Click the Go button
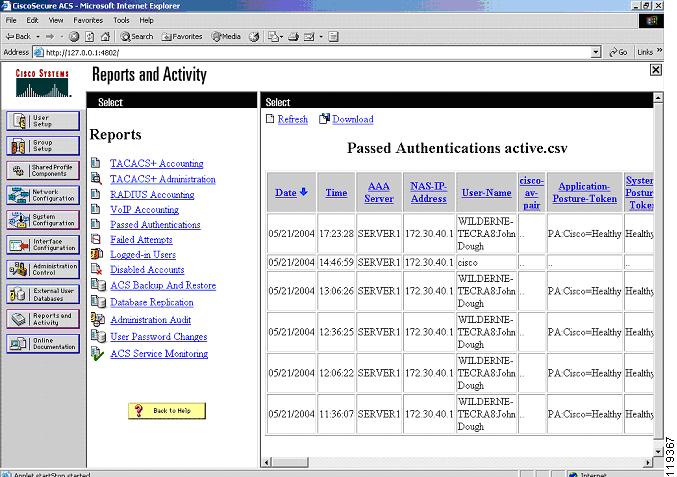 [618, 52]
